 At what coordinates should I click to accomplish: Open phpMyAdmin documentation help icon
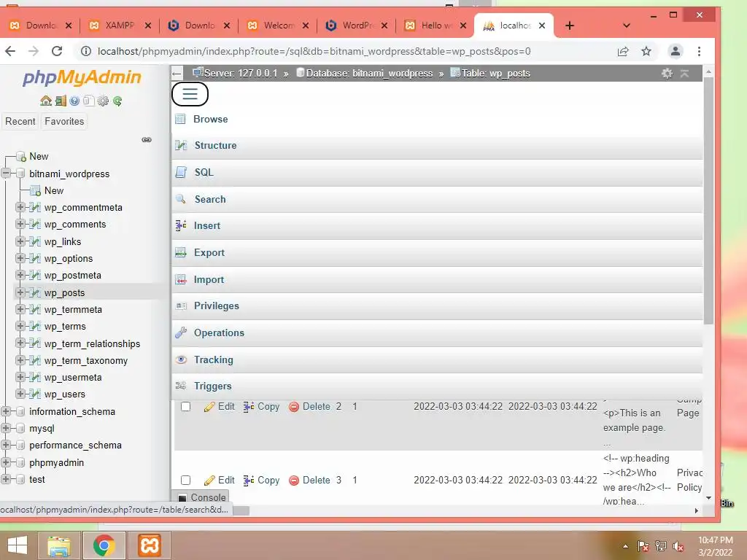tap(74, 101)
